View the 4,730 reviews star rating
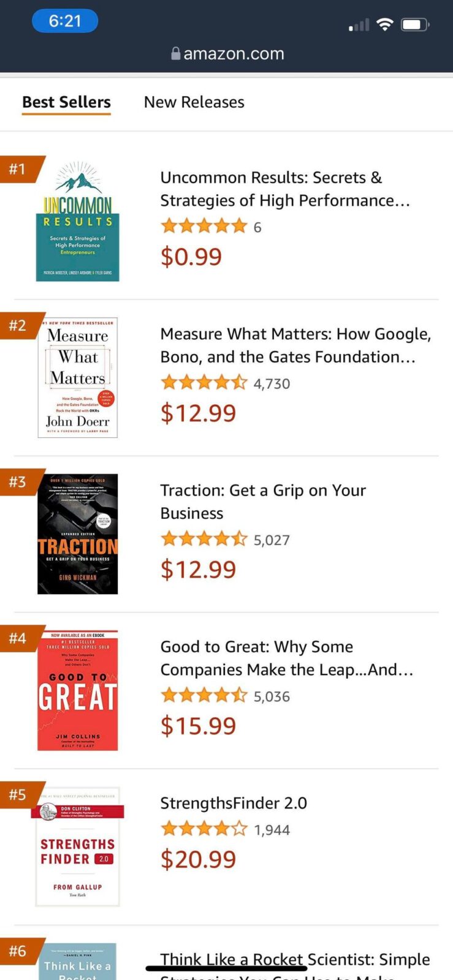 tap(204, 383)
